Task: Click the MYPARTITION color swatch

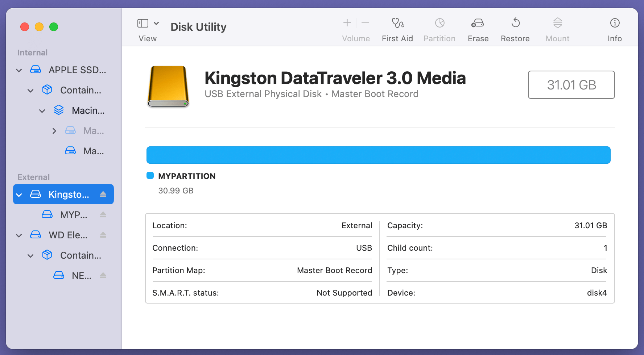Action: point(150,175)
